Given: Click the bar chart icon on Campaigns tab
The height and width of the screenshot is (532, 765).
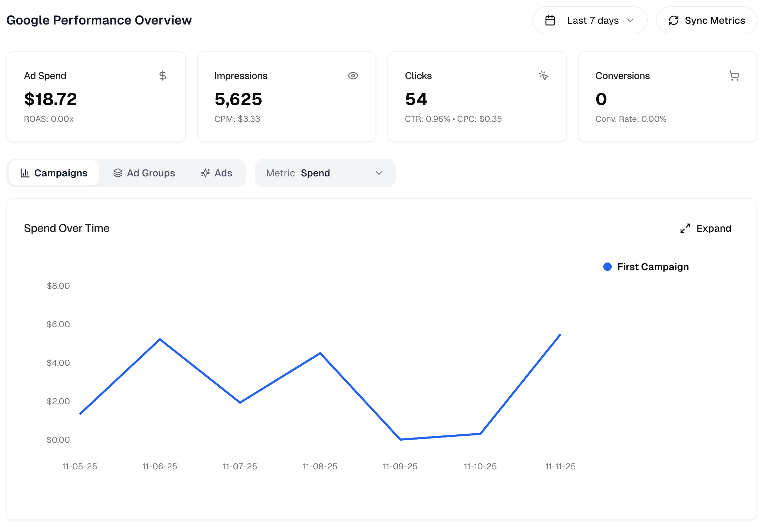Looking at the screenshot, I should pos(25,173).
